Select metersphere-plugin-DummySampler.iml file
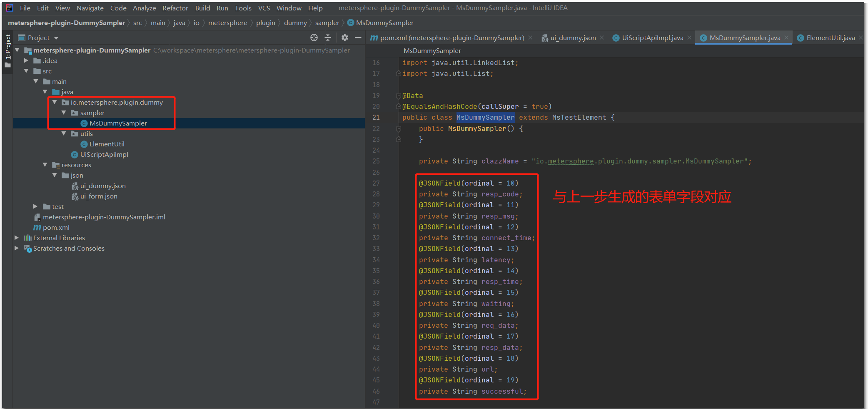This screenshot has width=868, height=412. coord(104,217)
